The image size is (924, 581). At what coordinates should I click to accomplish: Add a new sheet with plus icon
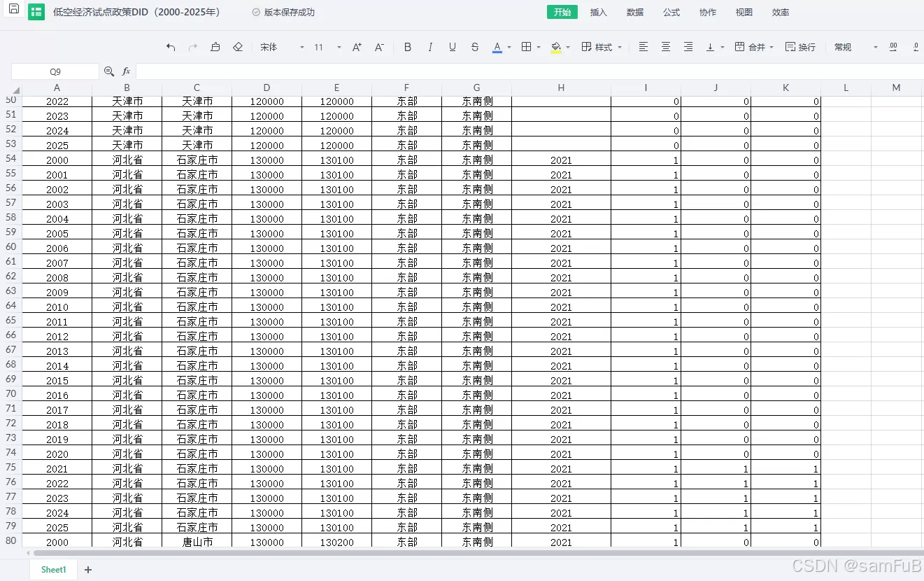coord(88,570)
